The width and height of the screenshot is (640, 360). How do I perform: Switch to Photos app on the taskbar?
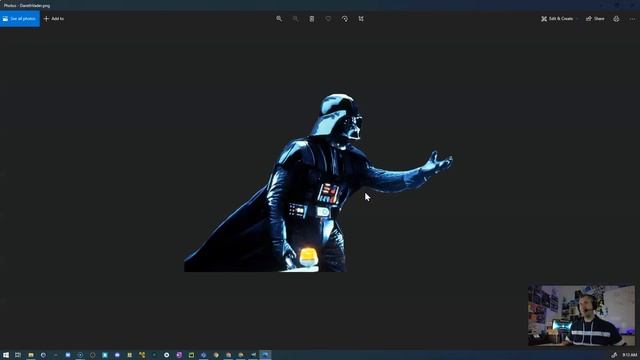point(265,355)
